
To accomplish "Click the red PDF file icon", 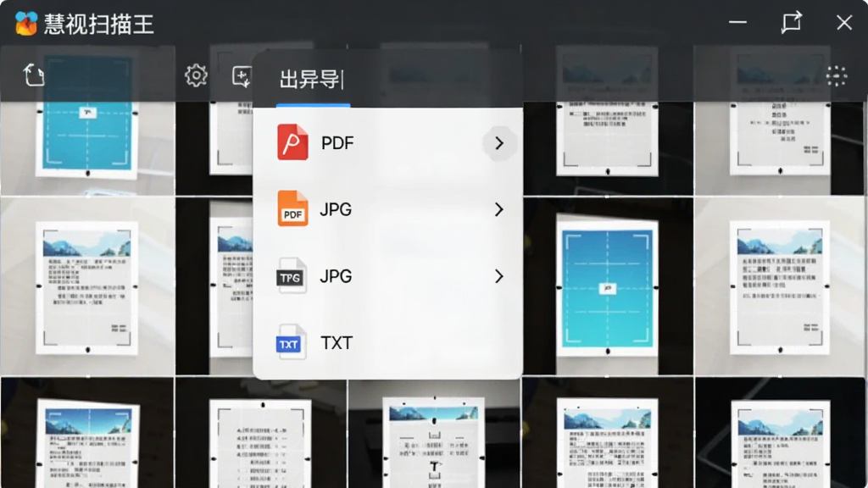I will [x=292, y=142].
